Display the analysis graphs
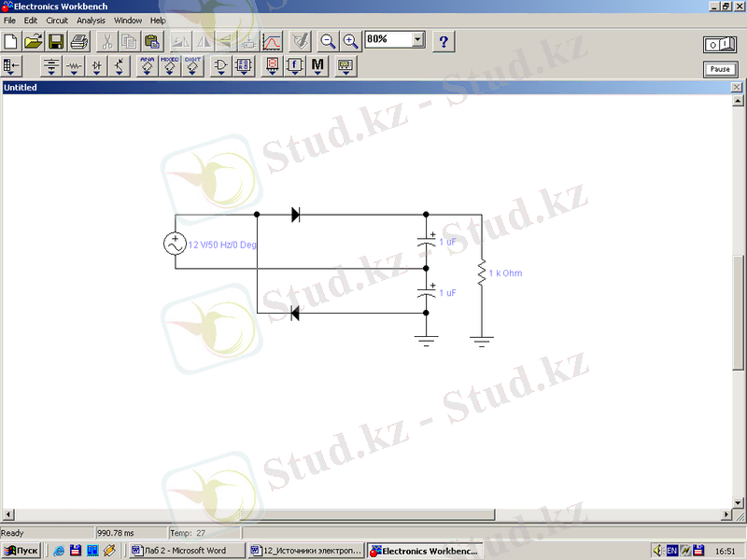This screenshot has width=747, height=560. click(x=272, y=41)
